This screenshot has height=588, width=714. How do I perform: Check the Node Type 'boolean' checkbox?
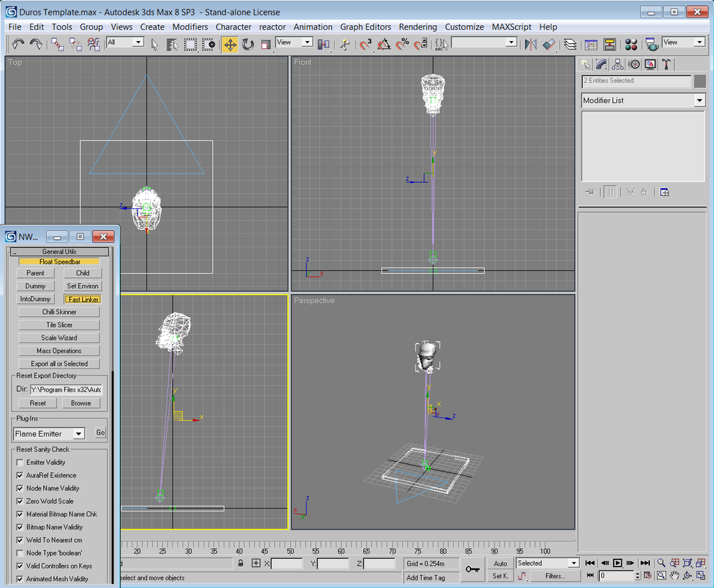coord(20,553)
